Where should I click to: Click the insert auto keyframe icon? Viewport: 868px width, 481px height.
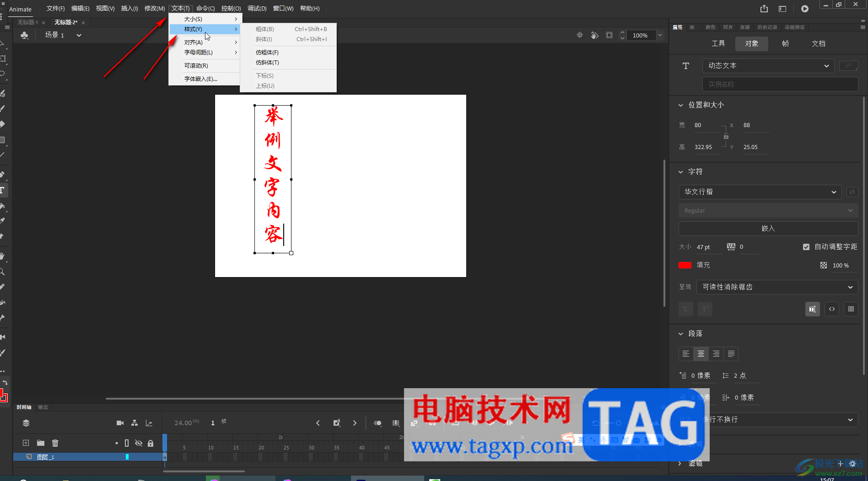point(337,423)
